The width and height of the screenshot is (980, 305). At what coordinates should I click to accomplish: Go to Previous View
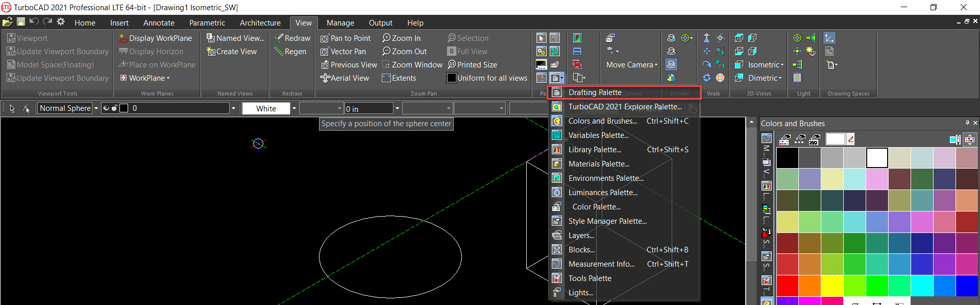pyautogui.click(x=349, y=64)
